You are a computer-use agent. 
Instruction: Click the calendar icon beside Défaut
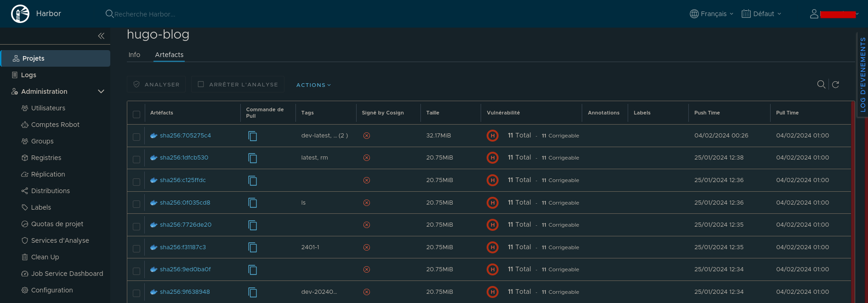click(x=746, y=14)
